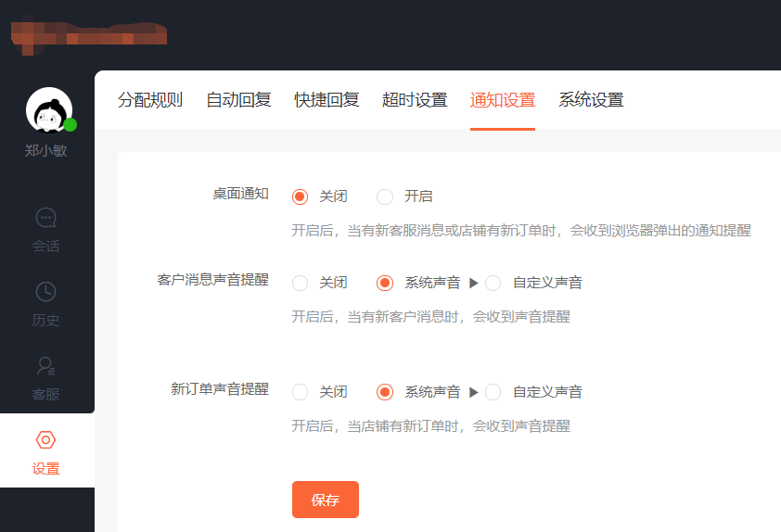
Task: Switch to the 系统设置 tab
Action: tap(591, 100)
